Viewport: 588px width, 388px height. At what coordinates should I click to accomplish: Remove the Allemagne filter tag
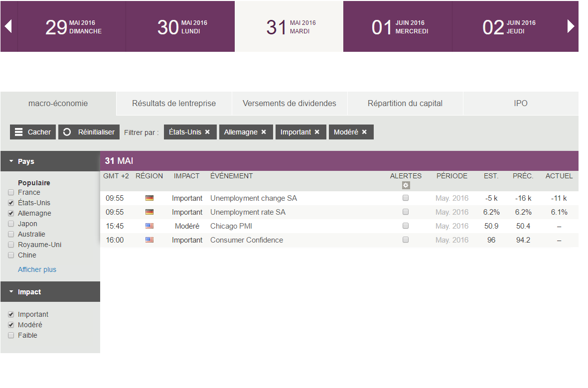coord(264,132)
